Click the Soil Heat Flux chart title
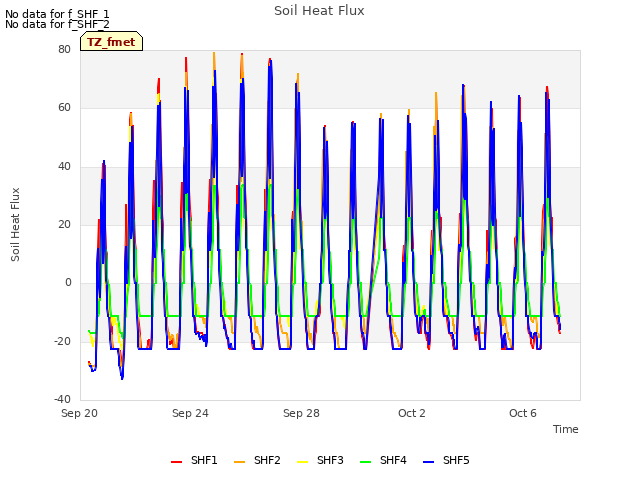The width and height of the screenshot is (640, 480). 319,11
